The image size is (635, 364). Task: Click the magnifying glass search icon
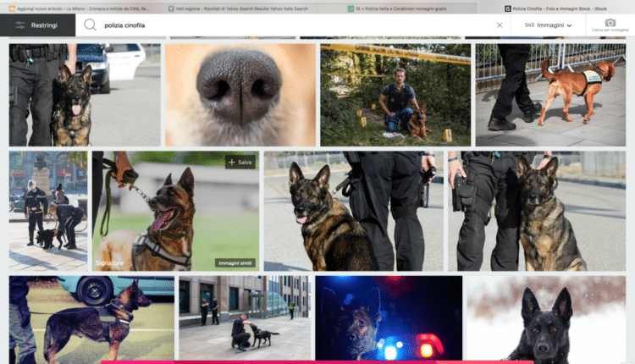90,25
